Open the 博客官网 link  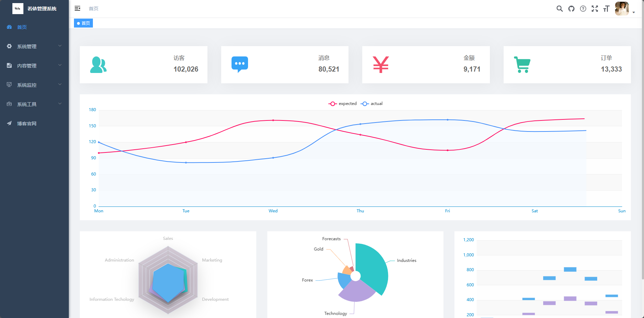coord(34,124)
